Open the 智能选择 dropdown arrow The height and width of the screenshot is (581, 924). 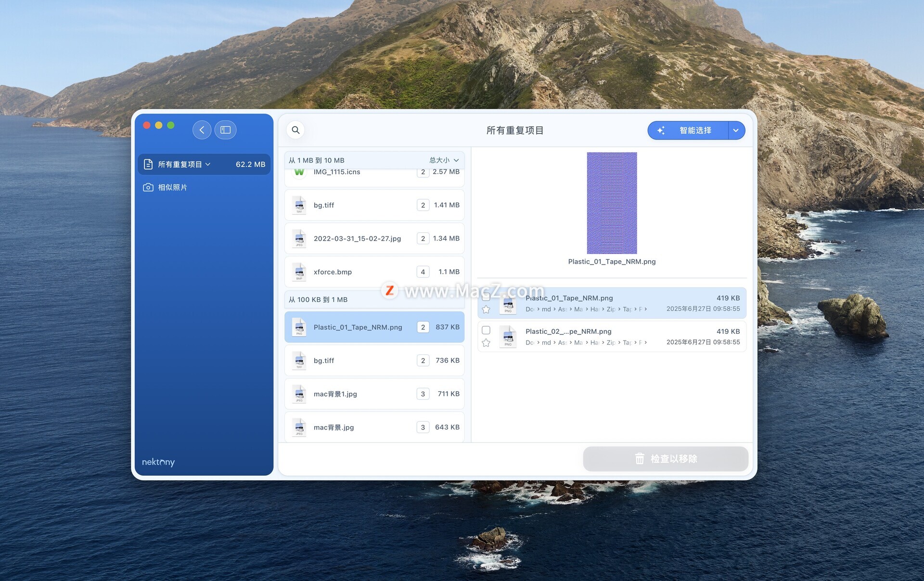pyautogui.click(x=736, y=130)
